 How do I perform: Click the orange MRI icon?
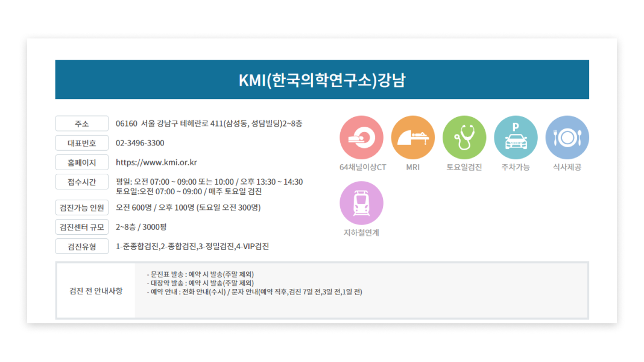[x=412, y=138]
